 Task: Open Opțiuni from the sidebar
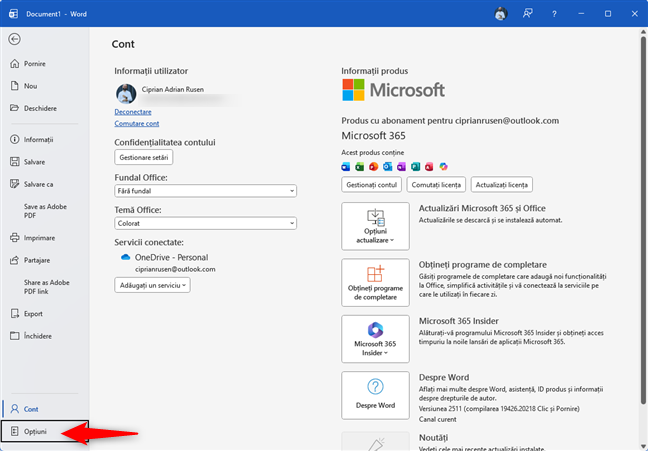(45, 431)
